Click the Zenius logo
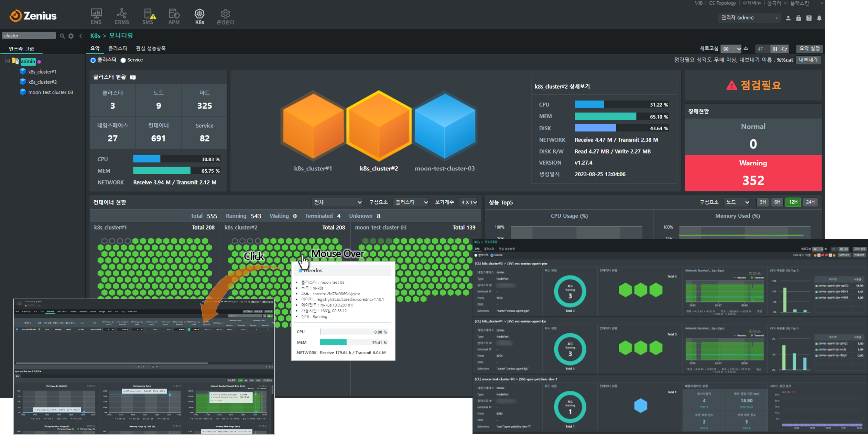Screen dimensions: 868x435 [x=33, y=16]
